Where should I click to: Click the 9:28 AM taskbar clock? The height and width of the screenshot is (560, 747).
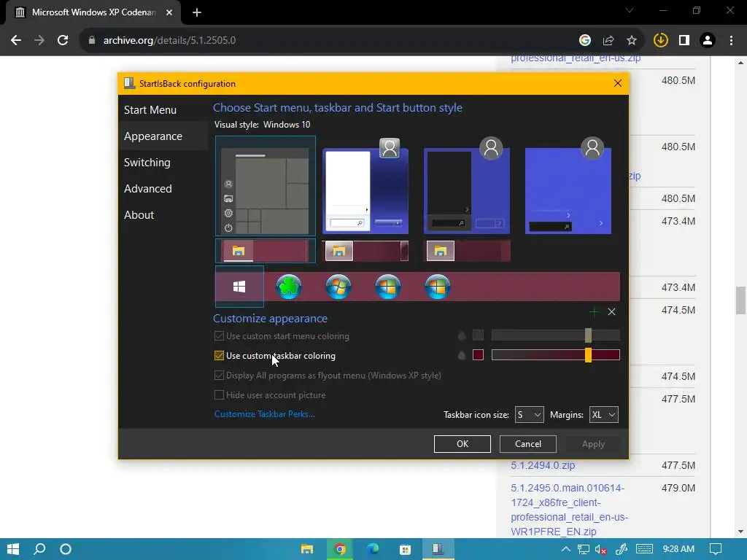(x=678, y=549)
